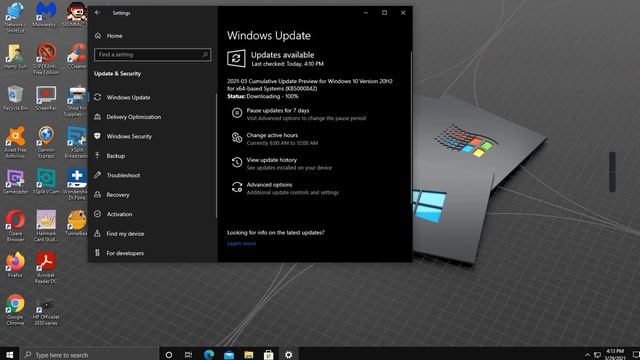640x360 pixels.
Task: Select XSplit VCam desktop icon
Action: [46, 181]
